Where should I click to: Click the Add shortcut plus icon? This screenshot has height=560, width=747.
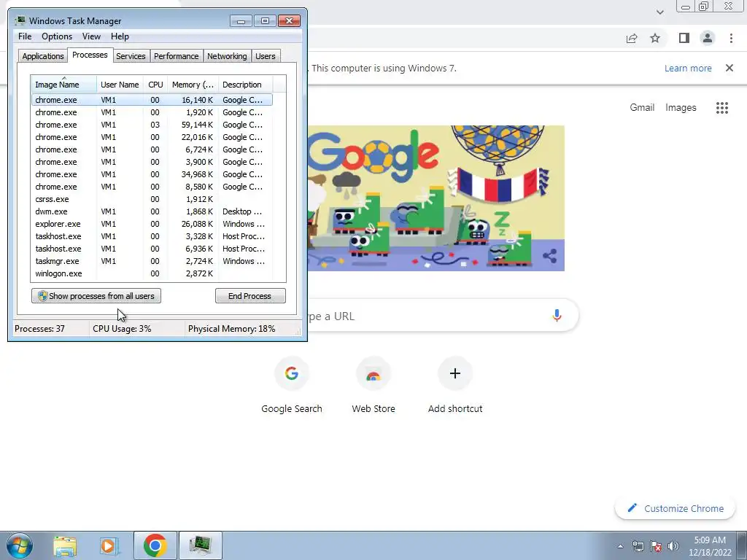(x=455, y=373)
